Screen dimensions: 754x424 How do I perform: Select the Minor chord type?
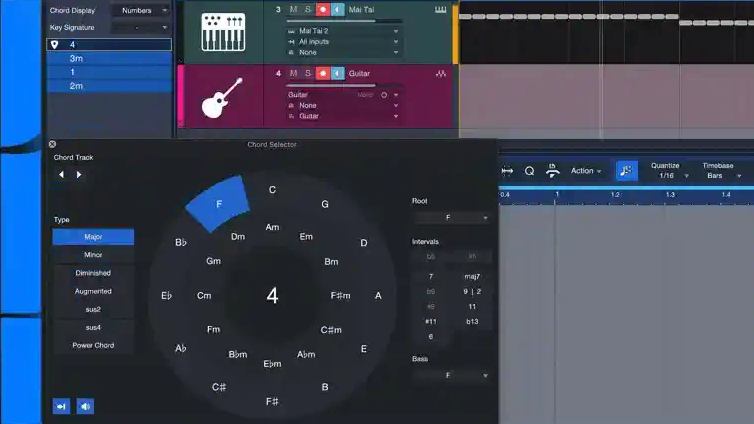[x=93, y=255]
